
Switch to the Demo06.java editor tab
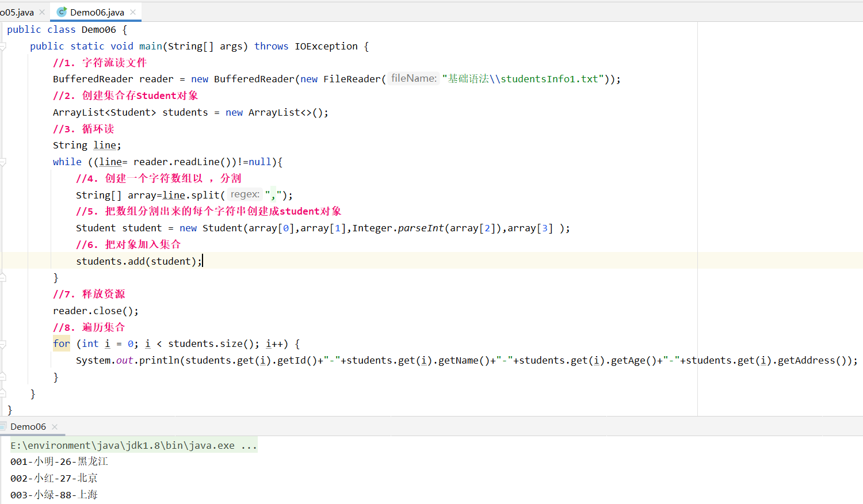97,12
